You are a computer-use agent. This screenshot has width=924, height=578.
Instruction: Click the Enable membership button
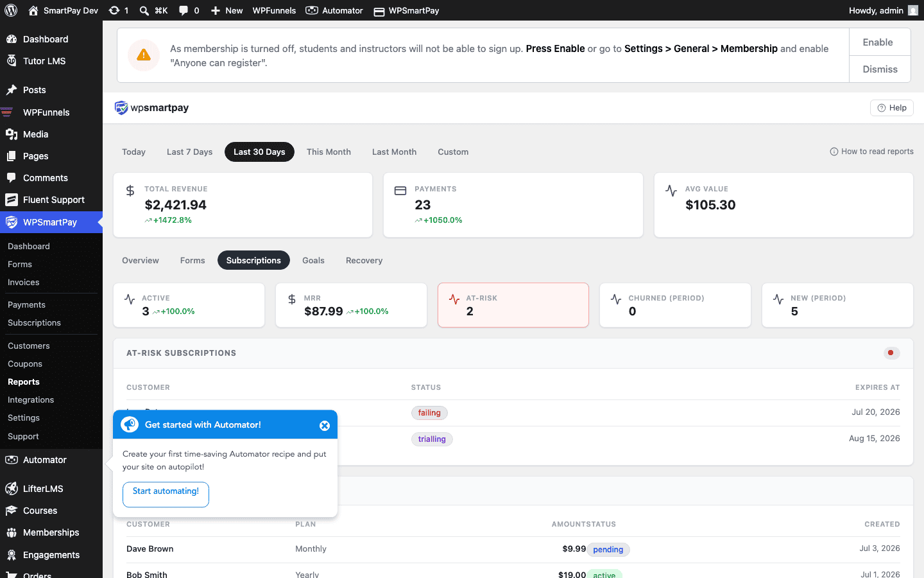[x=880, y=42]
